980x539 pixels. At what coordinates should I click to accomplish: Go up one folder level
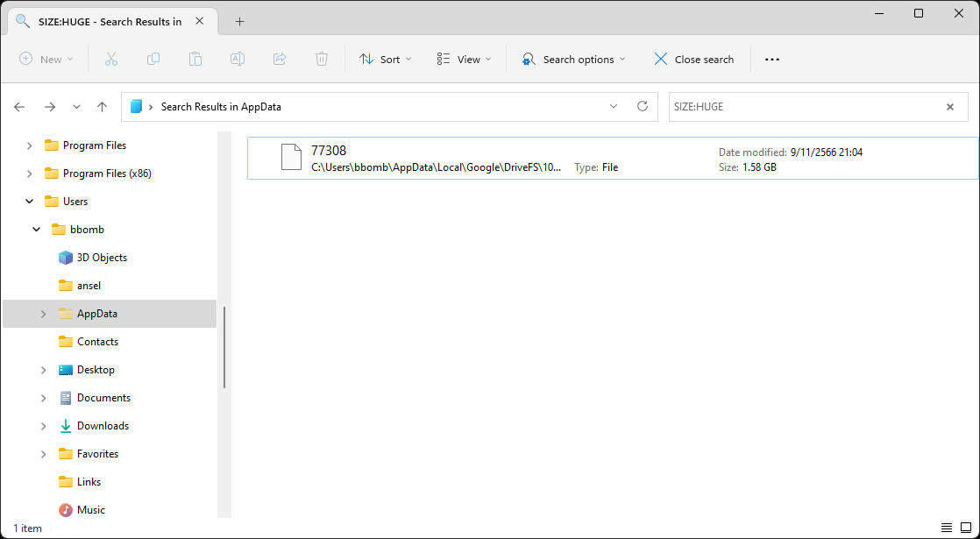point(102,107)
